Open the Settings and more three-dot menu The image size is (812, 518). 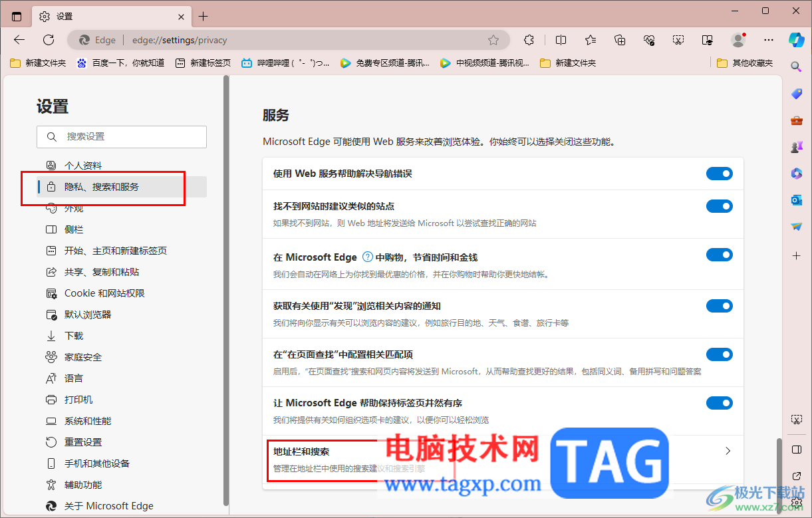tap(769, 40)
